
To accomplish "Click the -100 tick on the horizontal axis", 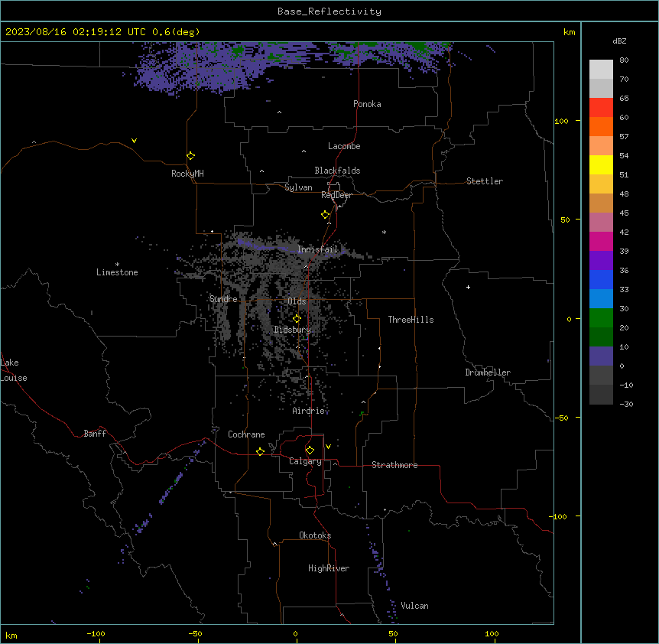I will (96, 634).
